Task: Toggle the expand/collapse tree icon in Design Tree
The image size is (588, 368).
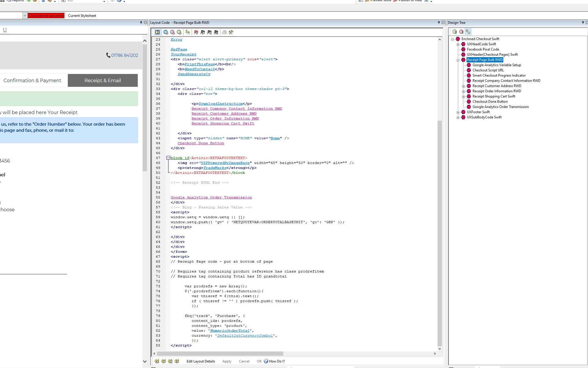Action: 468,32
